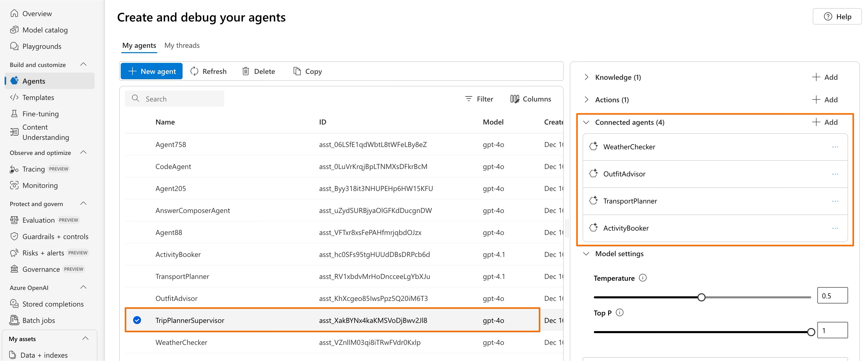Select the CodeAgent row

tap(344, 166)
